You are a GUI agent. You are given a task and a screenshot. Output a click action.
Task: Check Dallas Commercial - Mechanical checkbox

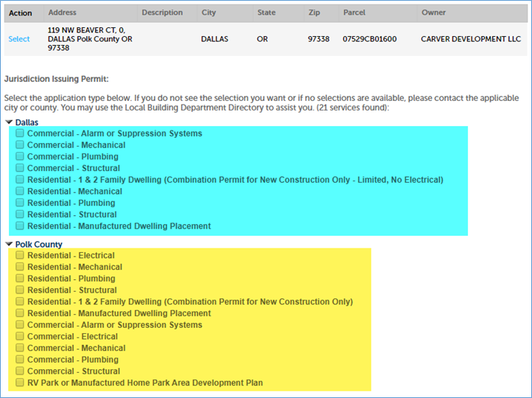[21, 145]
